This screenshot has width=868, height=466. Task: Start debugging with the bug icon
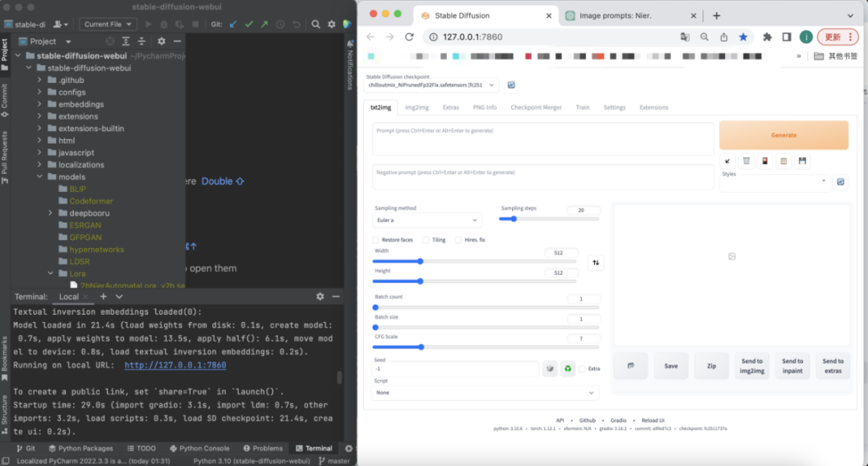pos(164,24)
